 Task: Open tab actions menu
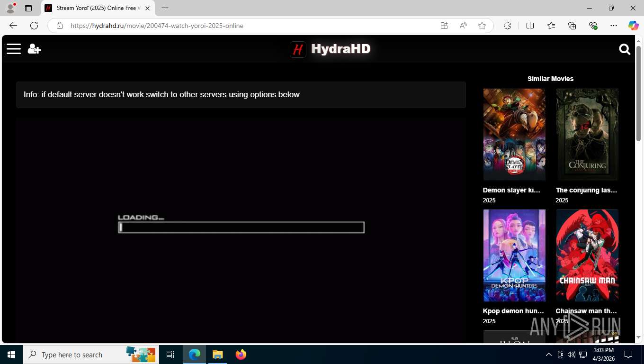pyautogui.click(x=28, y=8)
